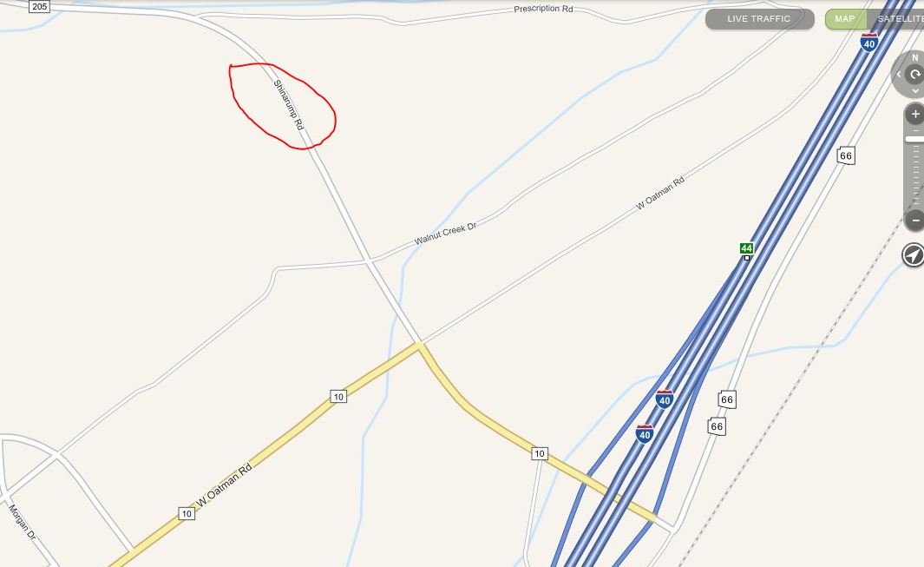
Task: Click the Interstate 40 shield near top
Action: (869, 43)
